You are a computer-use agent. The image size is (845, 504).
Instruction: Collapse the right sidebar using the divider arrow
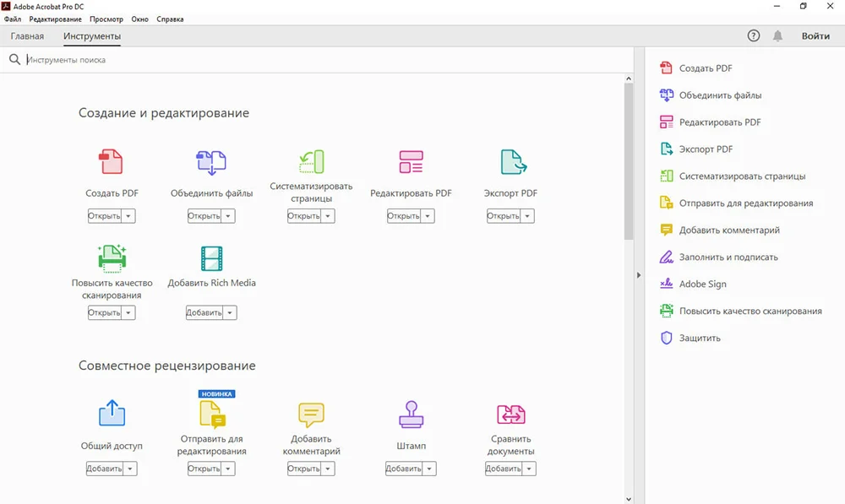tap(639, 275)
